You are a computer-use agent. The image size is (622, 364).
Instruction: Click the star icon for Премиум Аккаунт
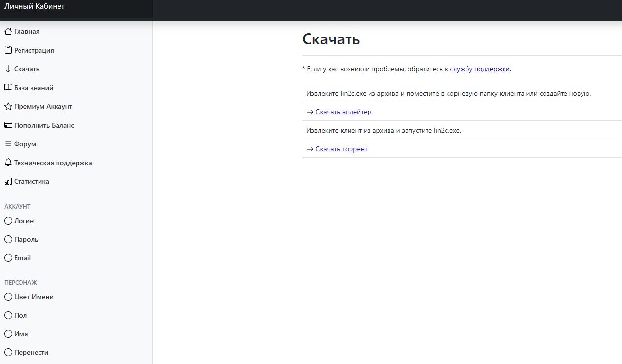(x=8, y=107)
